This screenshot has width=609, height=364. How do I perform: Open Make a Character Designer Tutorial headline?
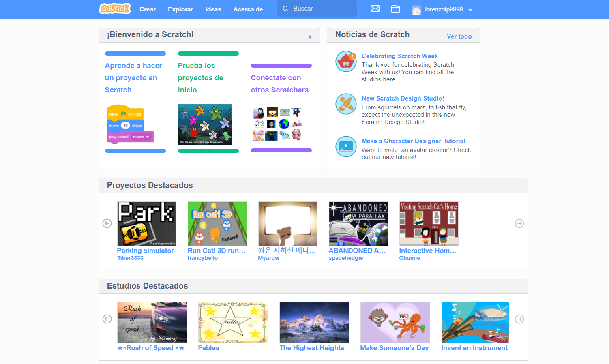(x=413, y=141)
